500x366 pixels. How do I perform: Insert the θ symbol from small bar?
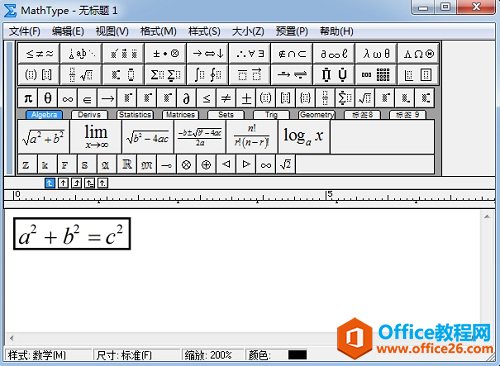[x=48, y=98]
